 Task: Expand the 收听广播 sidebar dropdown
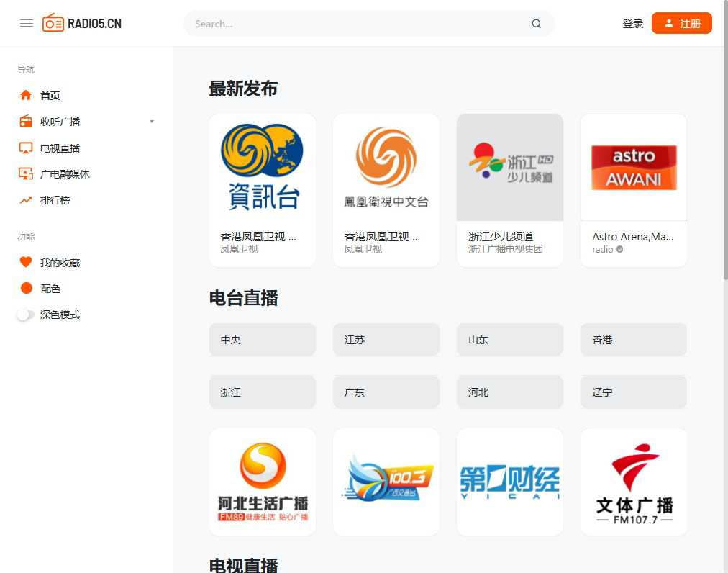pyautogui.click(x=151, y=121)
